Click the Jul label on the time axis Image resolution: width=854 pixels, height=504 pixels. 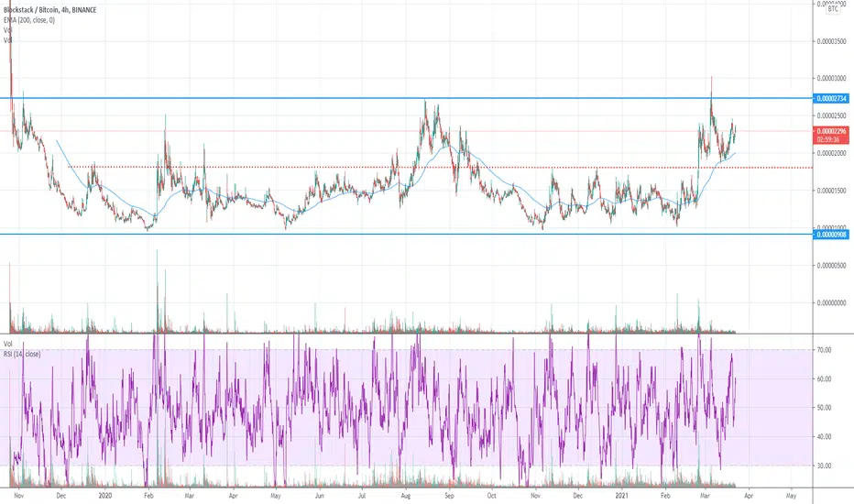click(x=362, y=496)
